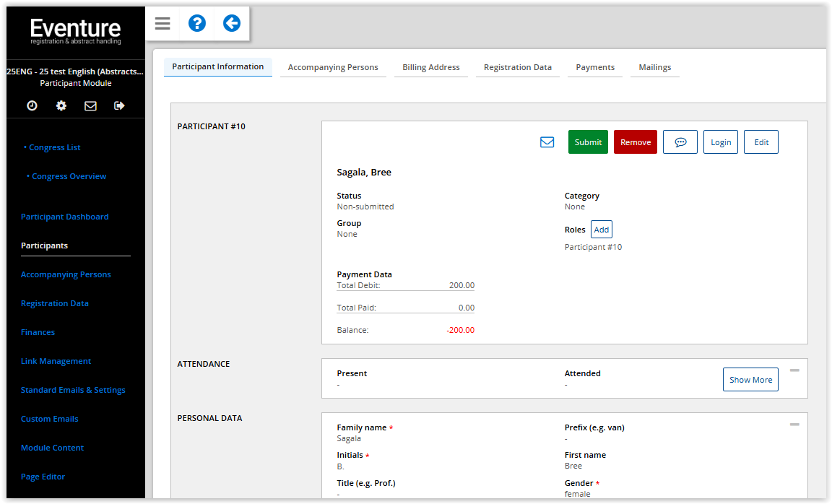Switch to the Billing Address tab

pyautogui.click(x=430, y=67)
